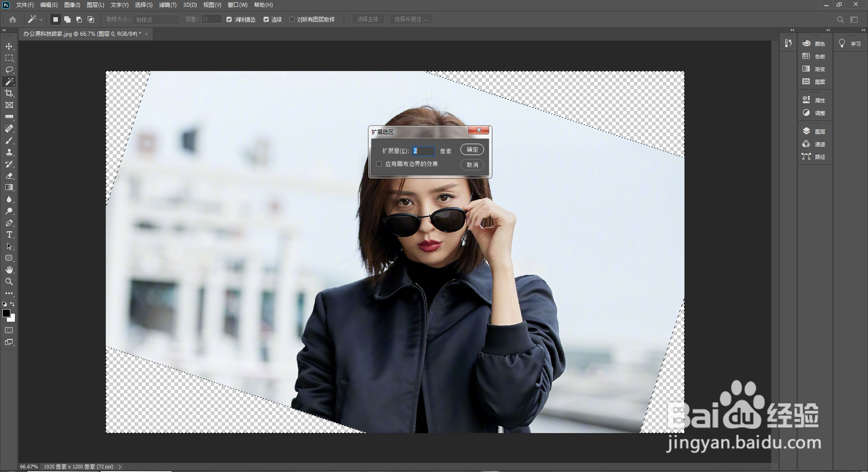The width and height of the screenshot is (868, 472).
Task: Cancel the expand selection dialog with 取消
Action: [x=472, y=165]
